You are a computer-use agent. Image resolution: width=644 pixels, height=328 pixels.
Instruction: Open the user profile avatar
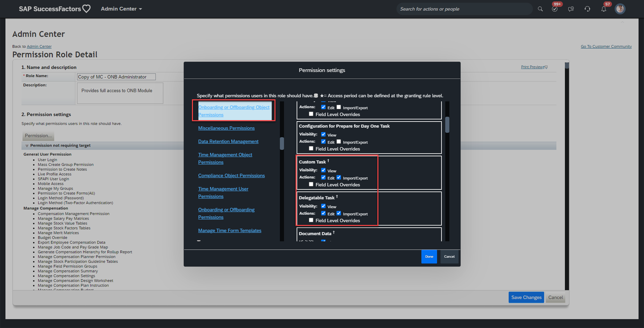(x=620, y=9)
